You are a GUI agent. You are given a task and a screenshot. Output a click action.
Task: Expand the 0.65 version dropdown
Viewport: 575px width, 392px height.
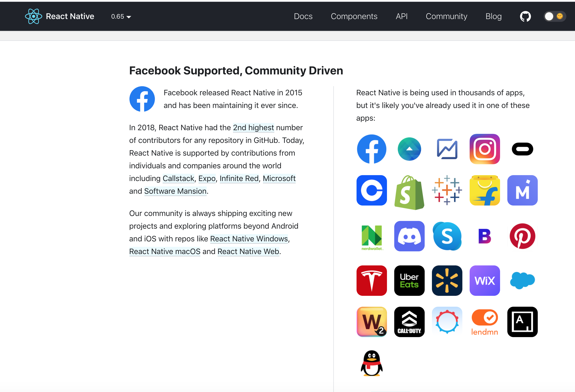click(x=121, y=17)
